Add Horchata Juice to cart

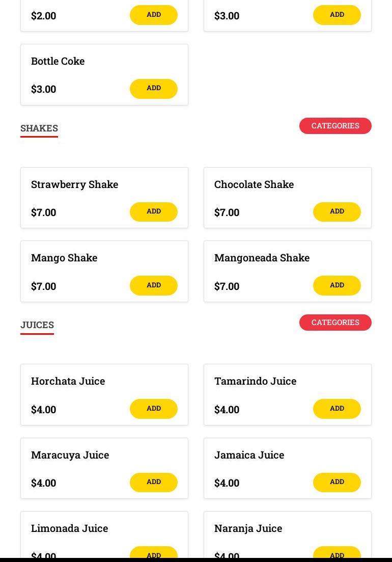tap(154, 409)
